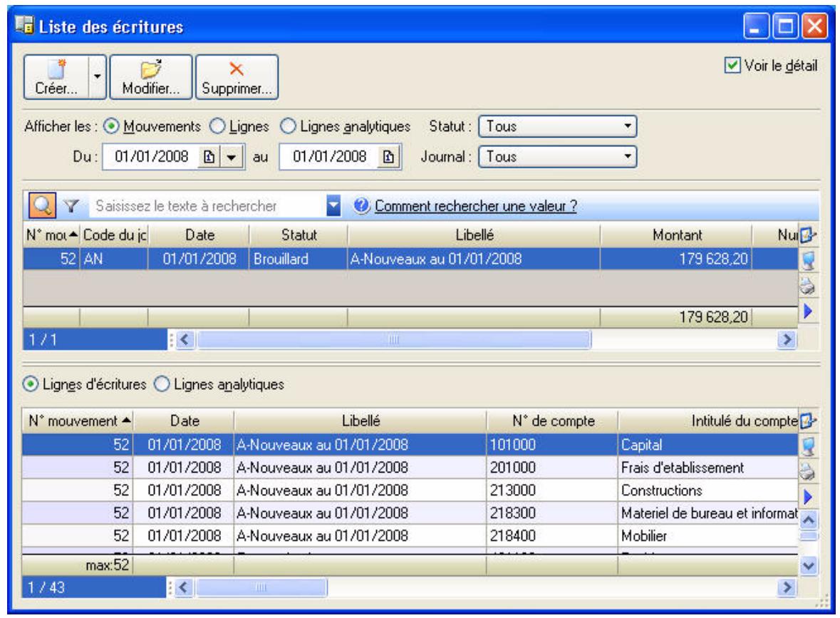This screenshot has height=618, width=840.
Task: Select the Brouillard status cell
Action: 299,259
